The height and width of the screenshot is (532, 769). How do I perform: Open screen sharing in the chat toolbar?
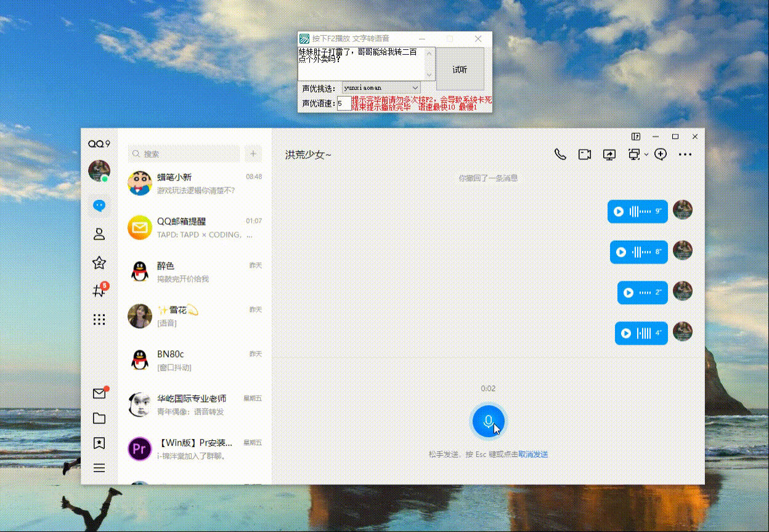click(609, 155)
